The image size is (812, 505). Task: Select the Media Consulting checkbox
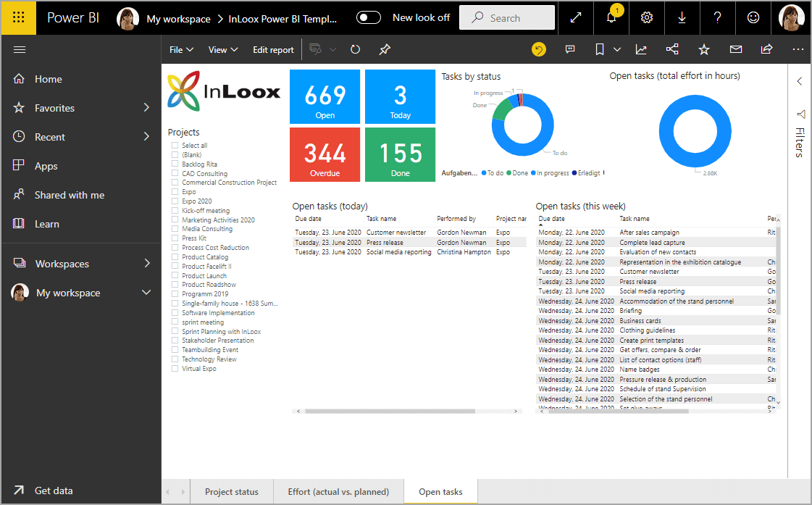(175, 229)
